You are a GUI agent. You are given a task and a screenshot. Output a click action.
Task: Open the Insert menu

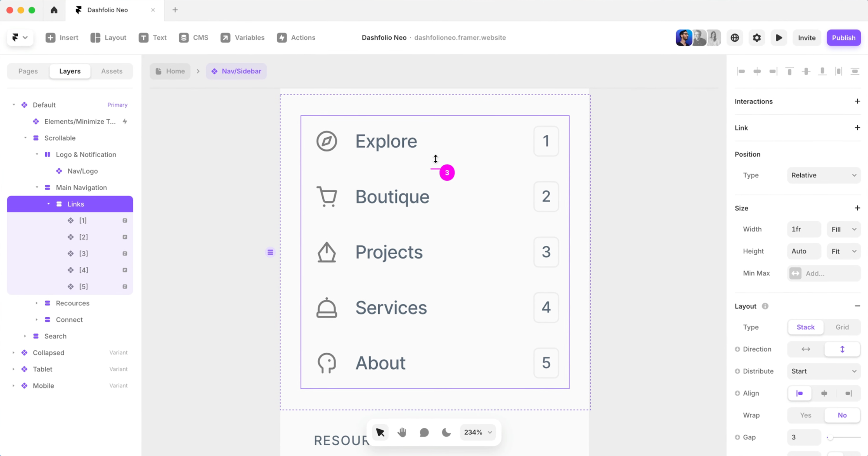pos(62,38)
